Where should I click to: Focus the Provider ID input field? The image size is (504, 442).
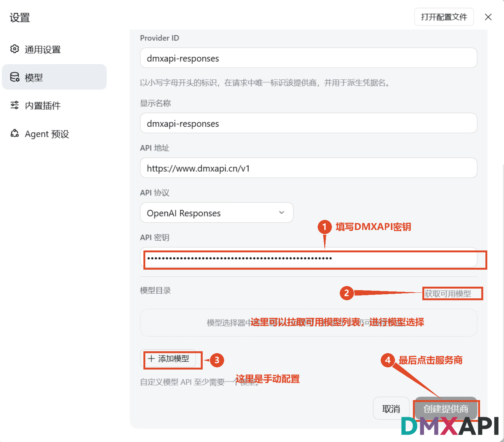309,58
